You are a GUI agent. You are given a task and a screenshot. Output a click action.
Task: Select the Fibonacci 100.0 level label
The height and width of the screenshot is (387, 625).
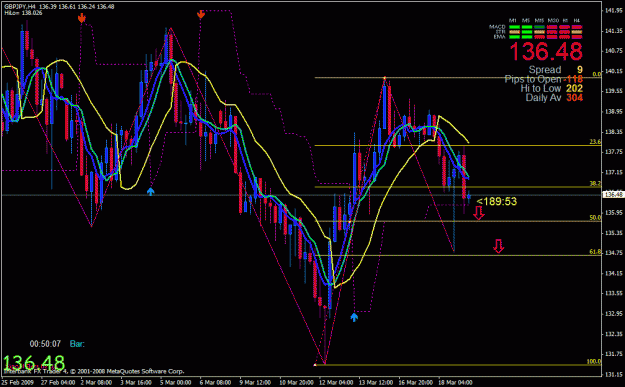click(594, 361)
